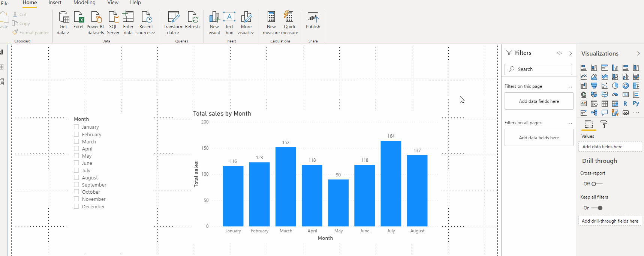The width and height of the screenshot is (644, 256).
Task: Click the Filters search field
Action: tap(538, 69)
